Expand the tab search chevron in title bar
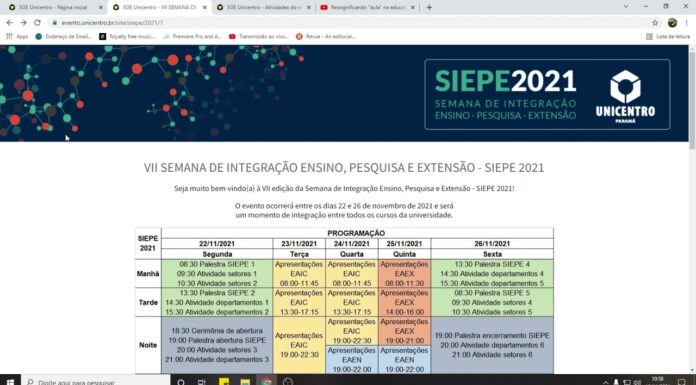This screenshot has width=696, height=385. pos(625,7)
